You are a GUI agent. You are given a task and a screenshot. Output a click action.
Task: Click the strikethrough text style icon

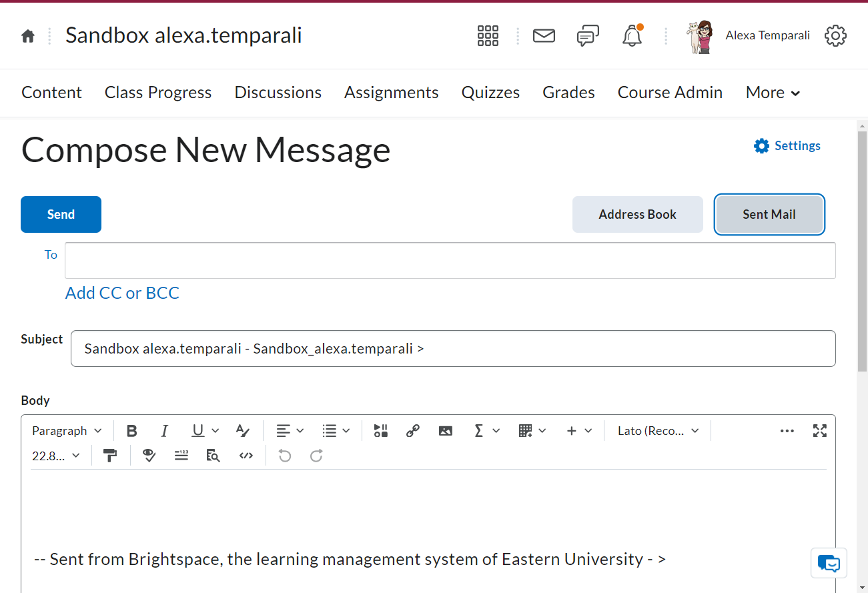pos(243,431)
